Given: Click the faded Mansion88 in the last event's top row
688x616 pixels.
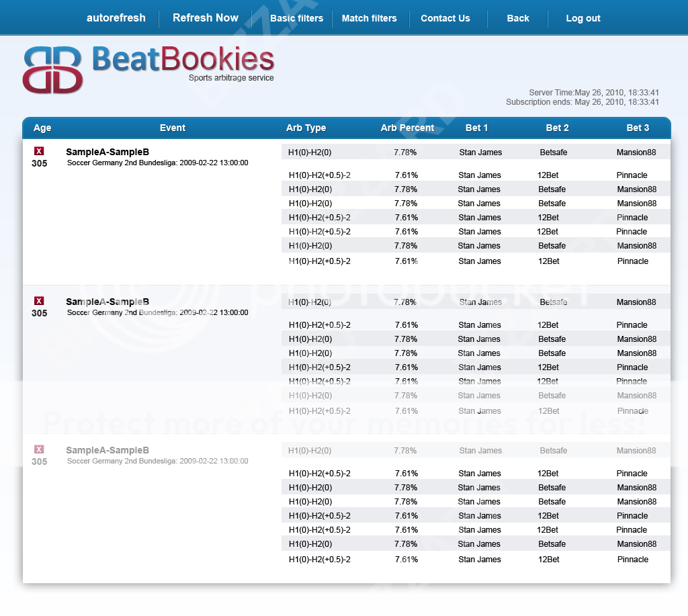Looking at the screenshot, I should click(636, 451).
